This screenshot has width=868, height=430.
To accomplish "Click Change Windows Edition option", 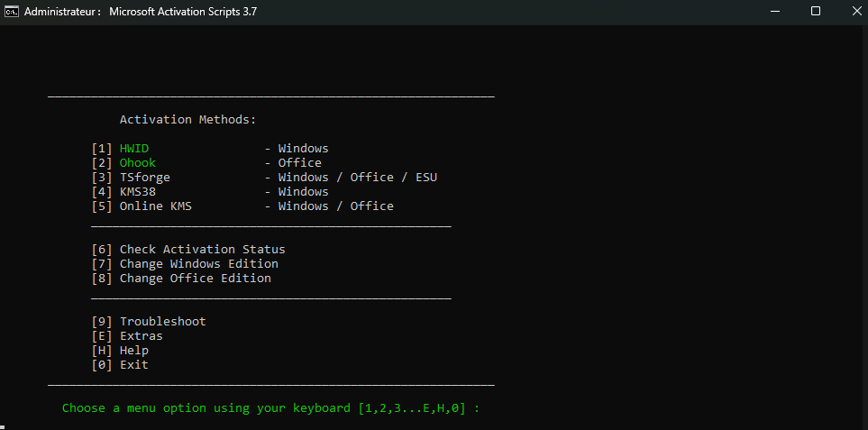I will pyautogui.click(x=198, y=264).
